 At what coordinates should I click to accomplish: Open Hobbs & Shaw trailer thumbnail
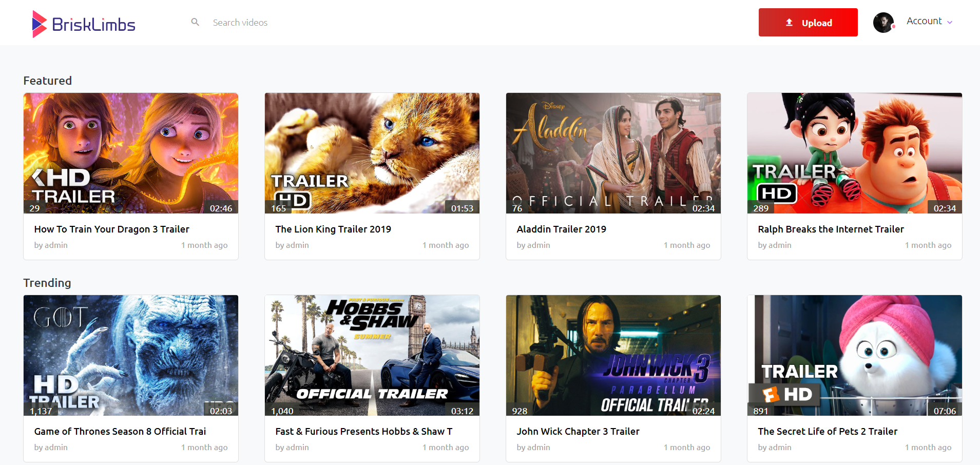pyautogui.click(x=372, y=355)
